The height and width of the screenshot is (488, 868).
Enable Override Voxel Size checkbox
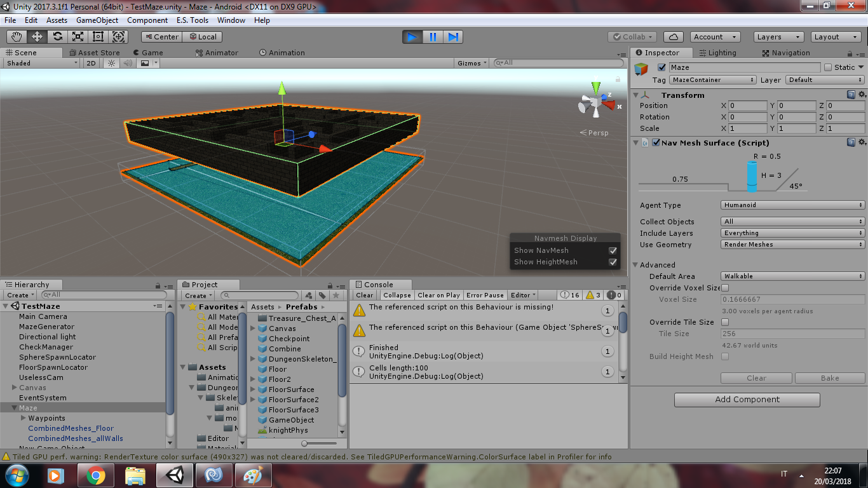click(725, 288)
